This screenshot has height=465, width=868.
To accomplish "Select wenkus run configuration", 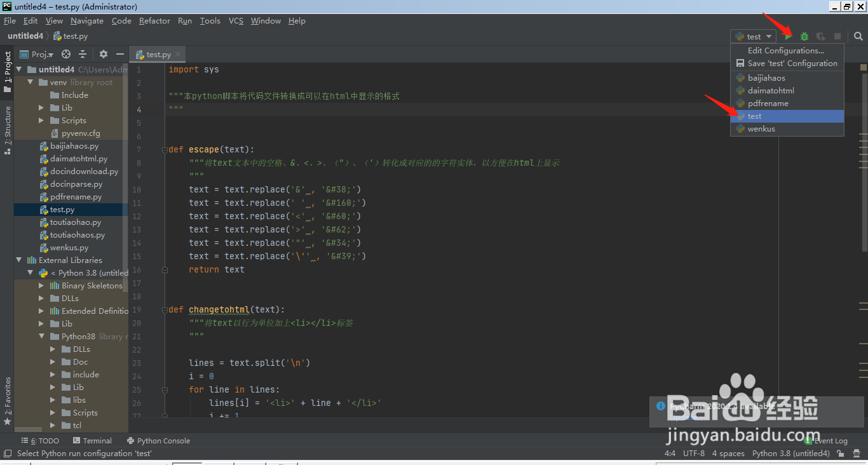I will tap(787, 129).
